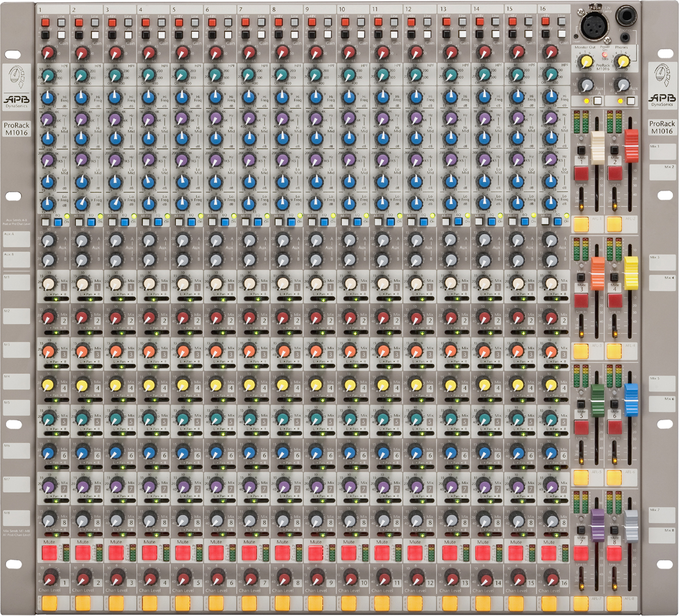Click Line In level slider on Mix 1
This screenshot has height=616, width=679.
(581, 199)
